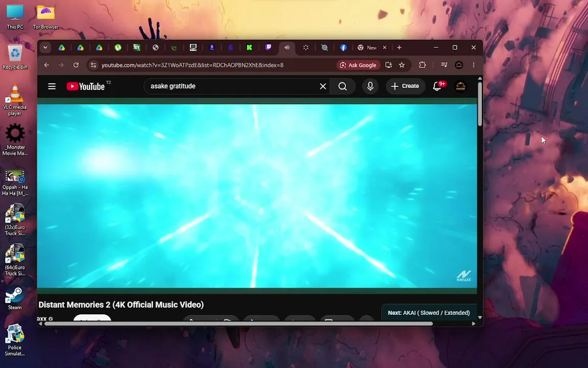Click the install app icon in address bar
This screenshot has width=588, height=368.
click(388, 65)
